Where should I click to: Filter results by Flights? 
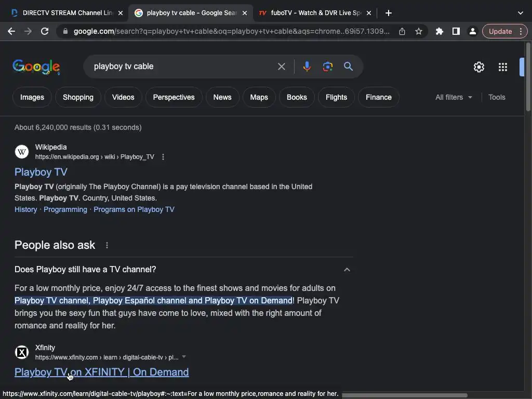(x=336, y=97)
